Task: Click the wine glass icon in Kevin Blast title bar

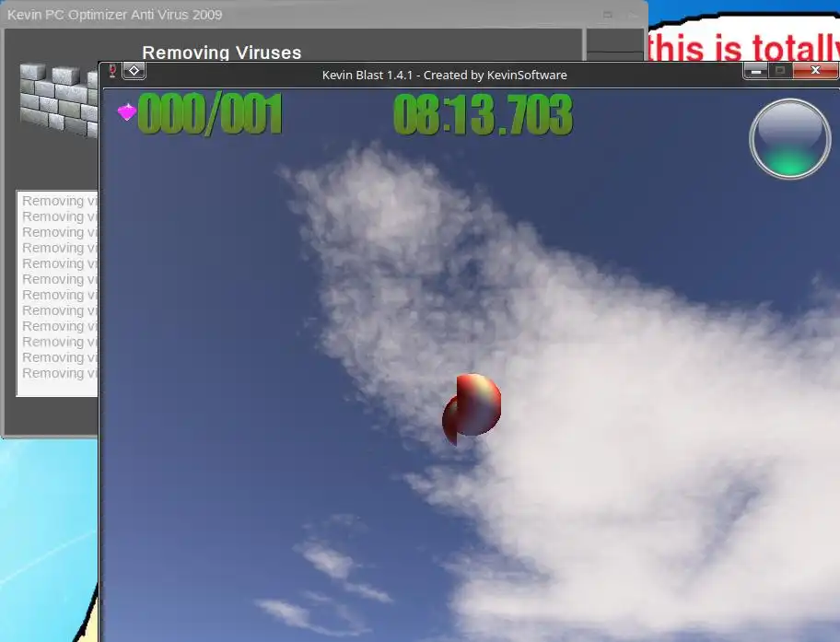Action: (112, 71)
